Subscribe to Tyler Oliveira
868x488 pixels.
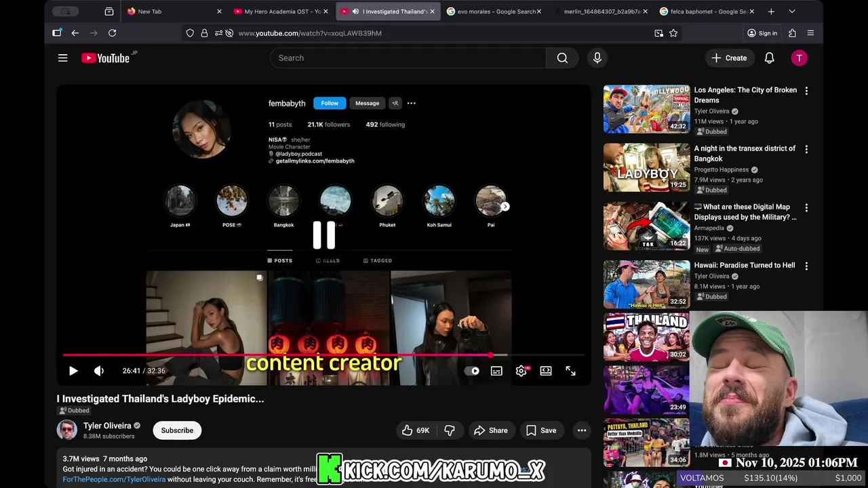[x=177, y=430]
